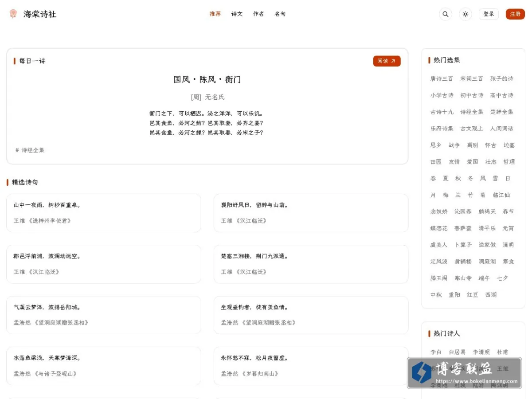532x399 pixels.
Task: Select the 人间词话 collection
Action: [x=502, y=129]
